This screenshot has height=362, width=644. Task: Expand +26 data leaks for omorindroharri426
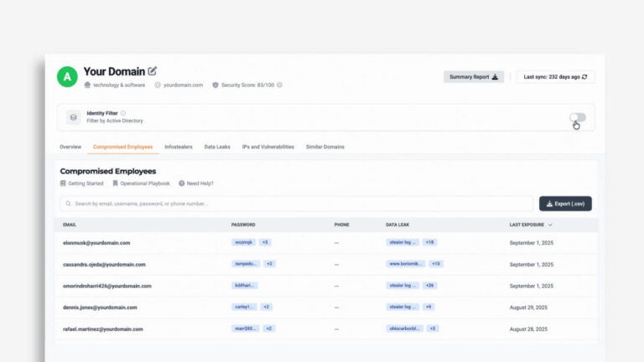[430, 285]
